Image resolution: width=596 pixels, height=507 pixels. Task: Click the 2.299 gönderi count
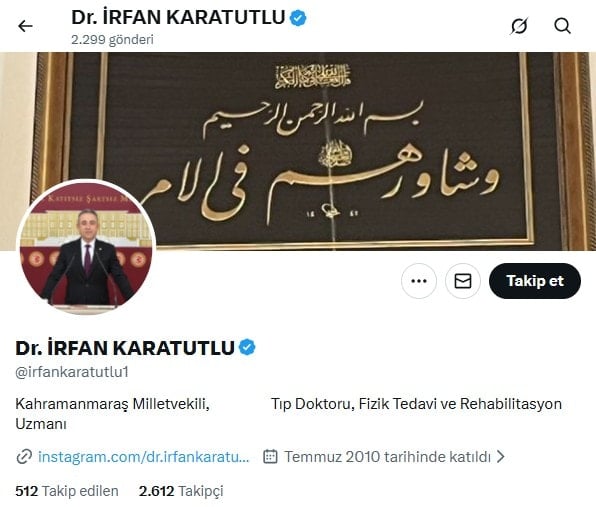coord(113,40)
